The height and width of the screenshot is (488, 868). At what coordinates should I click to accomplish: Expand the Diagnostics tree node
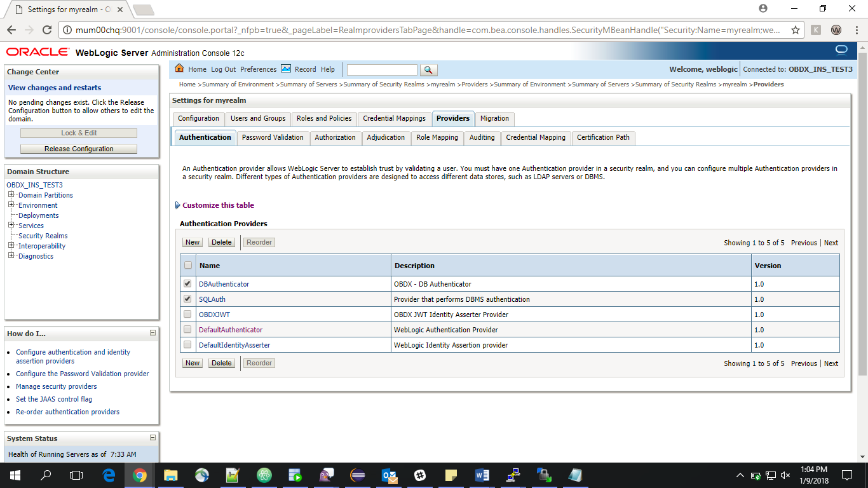11,255
